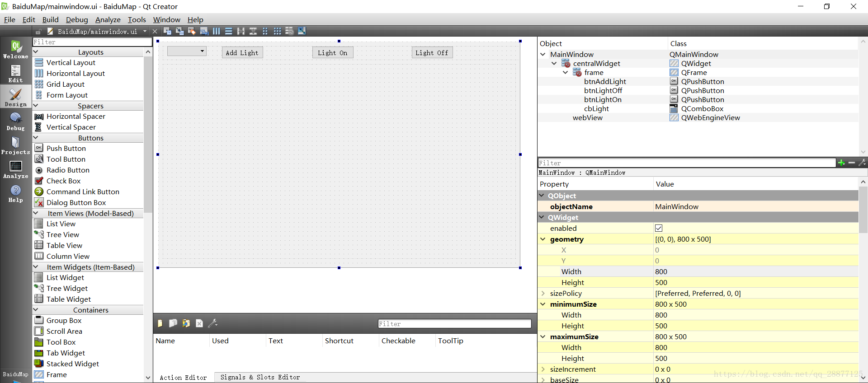Click the Light Off button on form
Image resolution: width=868 pixels, height=383 pixels.
point(432,52)
